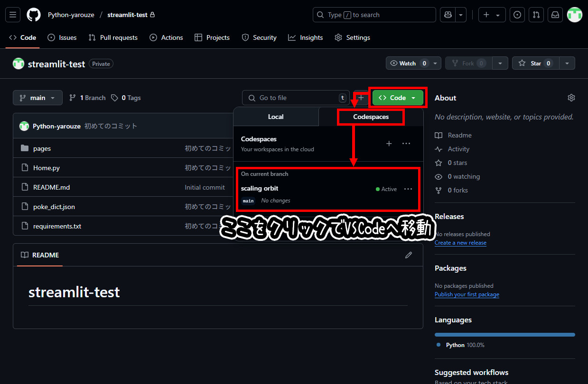Viewport: 588px width, 384px height.
Task: Open the hamburger navigation menu
Action: (13, 15)
